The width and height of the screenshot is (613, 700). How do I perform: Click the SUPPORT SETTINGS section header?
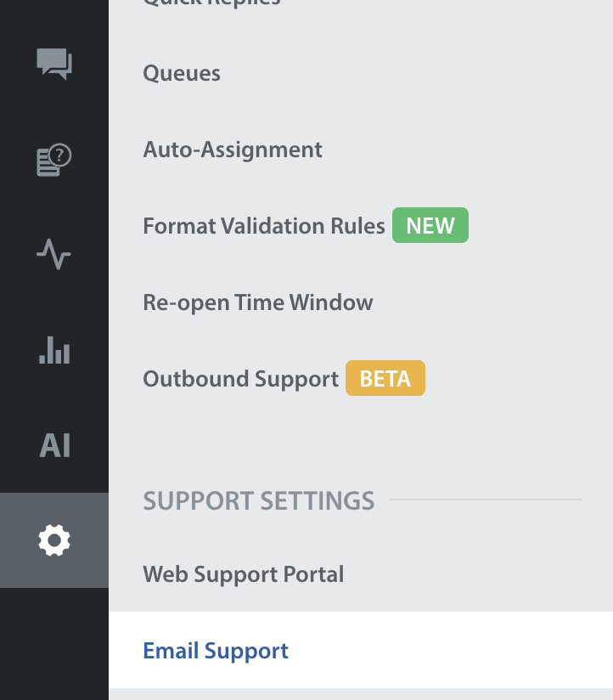(x=258, y=500)
